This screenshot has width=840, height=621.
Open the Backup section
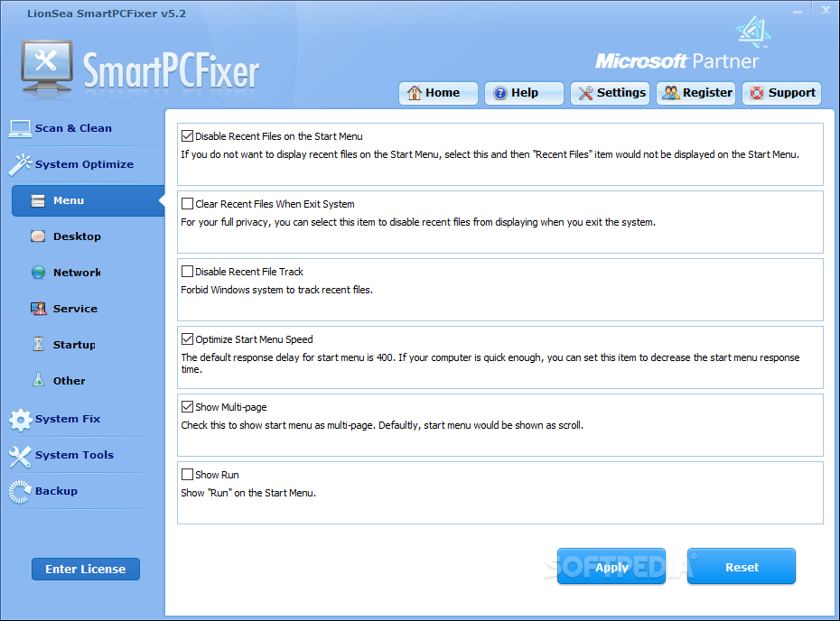[56, 491]
